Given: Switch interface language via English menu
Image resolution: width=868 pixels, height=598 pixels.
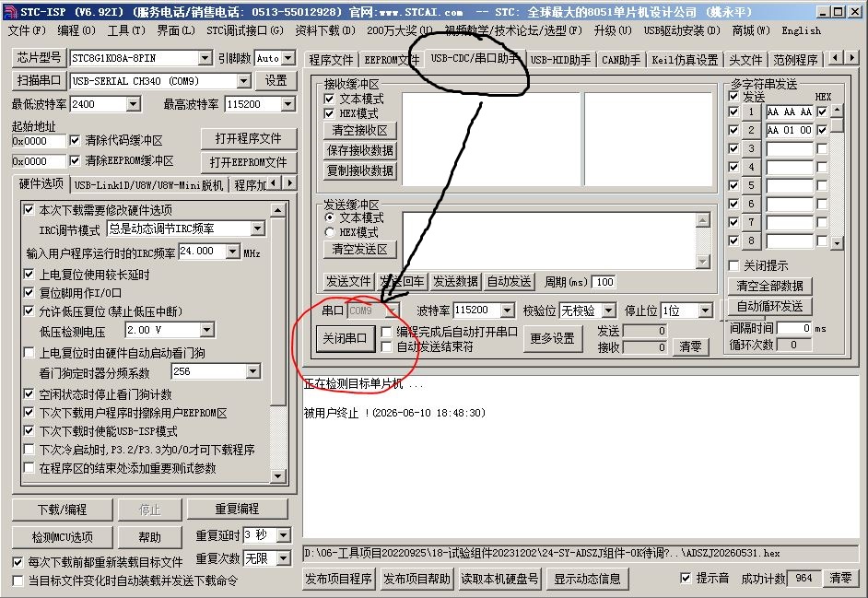Looking at the screenshot, I should coord(801,30).
